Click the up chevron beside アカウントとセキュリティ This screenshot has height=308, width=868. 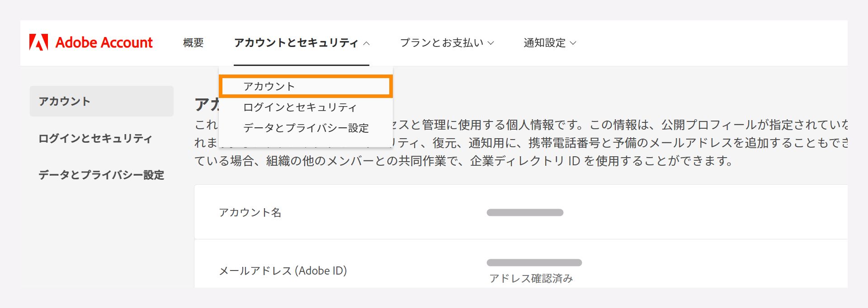click(x=366, y=43)
